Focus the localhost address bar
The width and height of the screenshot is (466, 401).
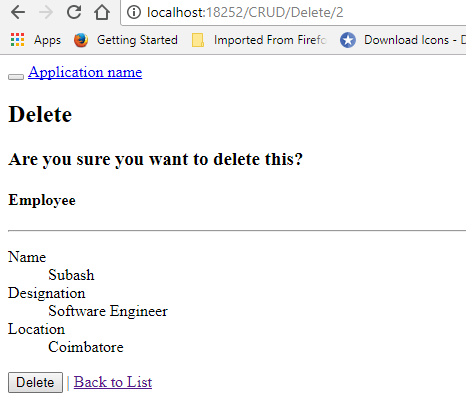293,13
